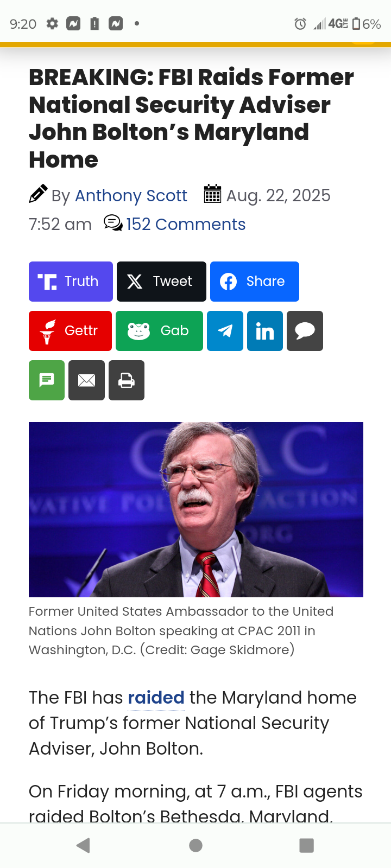Open recent apps with square button
Viewport: 391px width, 868px height.
pos(307,845)
